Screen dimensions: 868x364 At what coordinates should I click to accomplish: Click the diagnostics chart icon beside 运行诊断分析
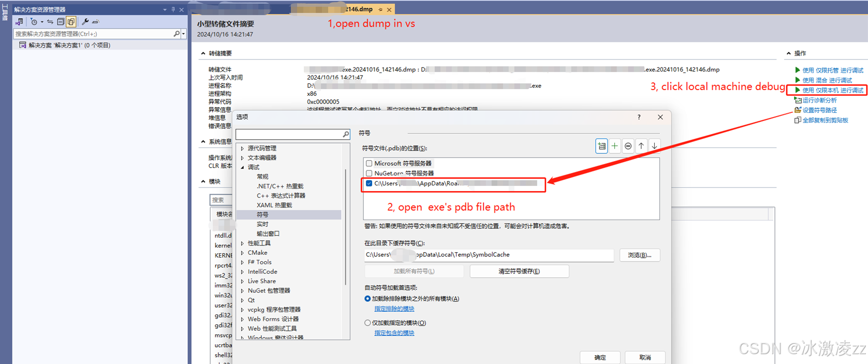798,100
